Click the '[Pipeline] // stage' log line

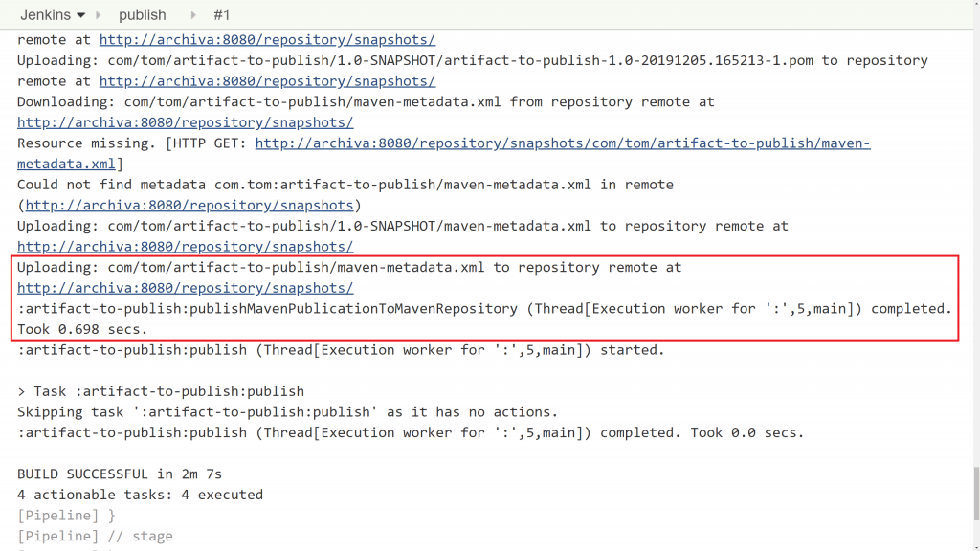tap(95, 536)
